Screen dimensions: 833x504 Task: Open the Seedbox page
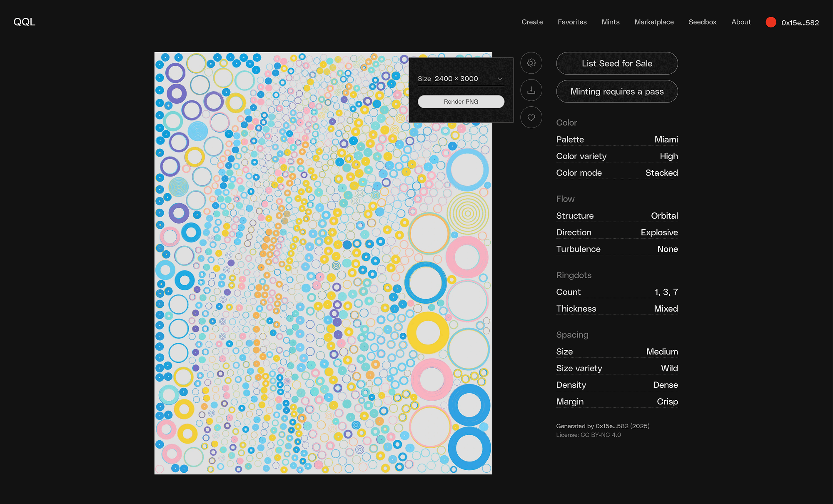[x=702, y=22]
